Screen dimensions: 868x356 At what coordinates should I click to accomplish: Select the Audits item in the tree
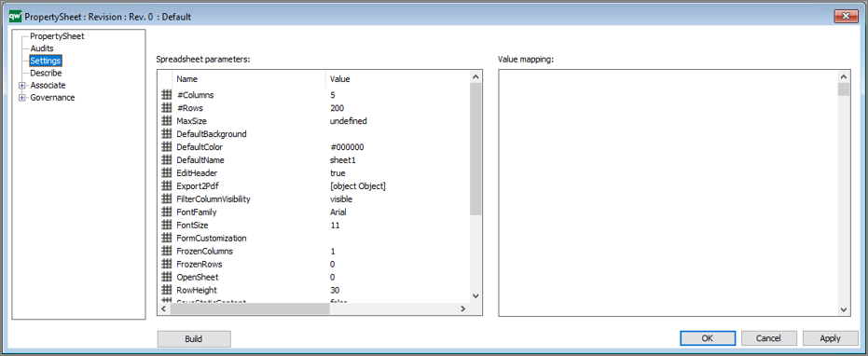coord(42,48)
